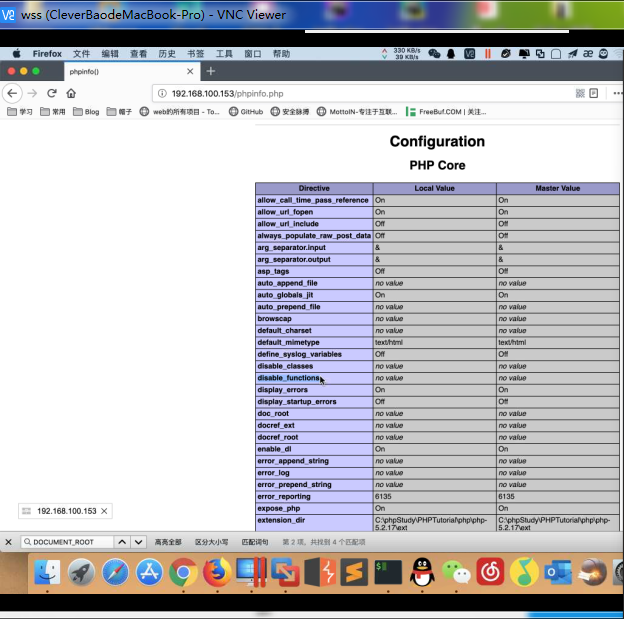Jump to previous find match arrow
624x620 pixels.
(x=121, y=542)
